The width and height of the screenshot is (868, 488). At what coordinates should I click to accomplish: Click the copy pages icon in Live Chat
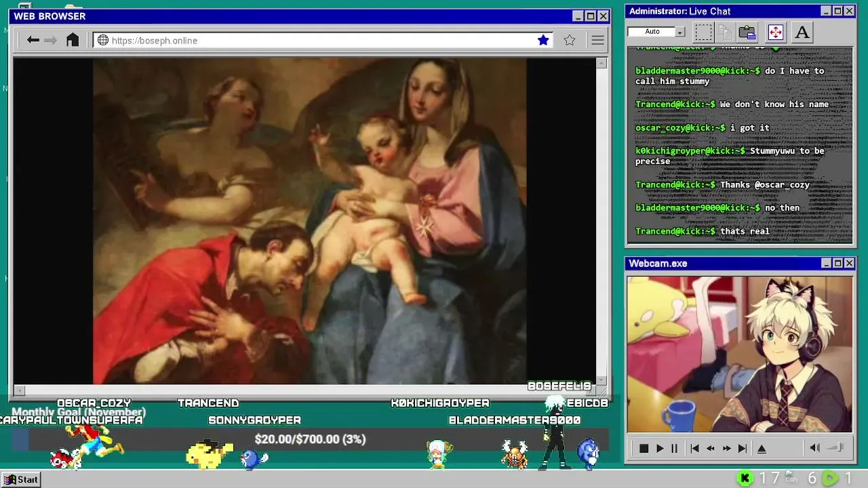(x=725, y=32)
